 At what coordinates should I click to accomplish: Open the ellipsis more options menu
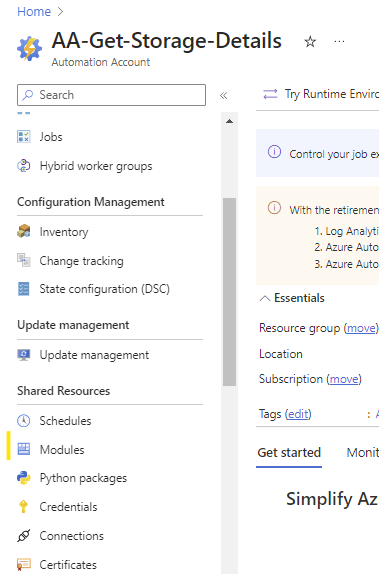click(x=339, y=42)
